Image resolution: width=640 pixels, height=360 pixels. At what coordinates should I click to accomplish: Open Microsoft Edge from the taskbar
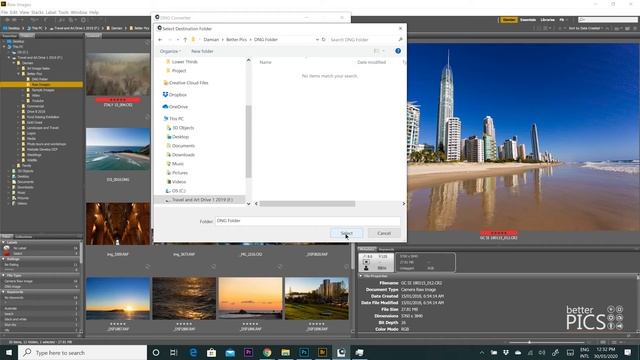click(193, 352)
